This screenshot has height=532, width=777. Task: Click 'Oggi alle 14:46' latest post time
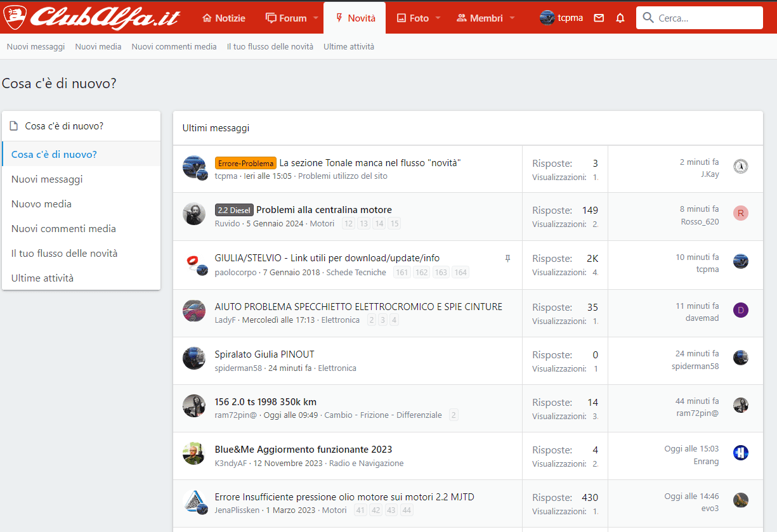(692, 496)
